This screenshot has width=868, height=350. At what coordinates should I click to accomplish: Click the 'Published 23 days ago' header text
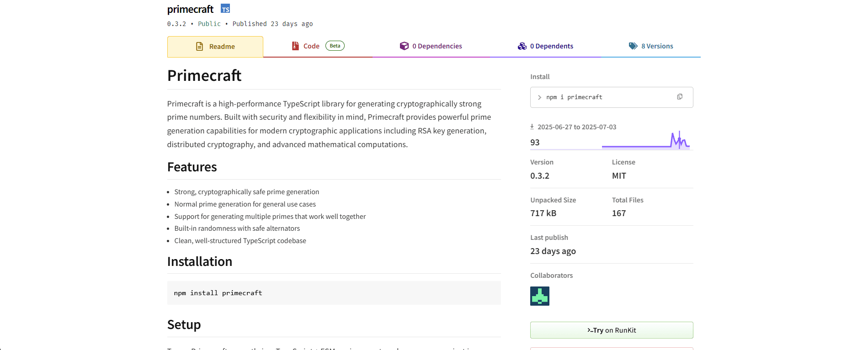tap(273, 24)
